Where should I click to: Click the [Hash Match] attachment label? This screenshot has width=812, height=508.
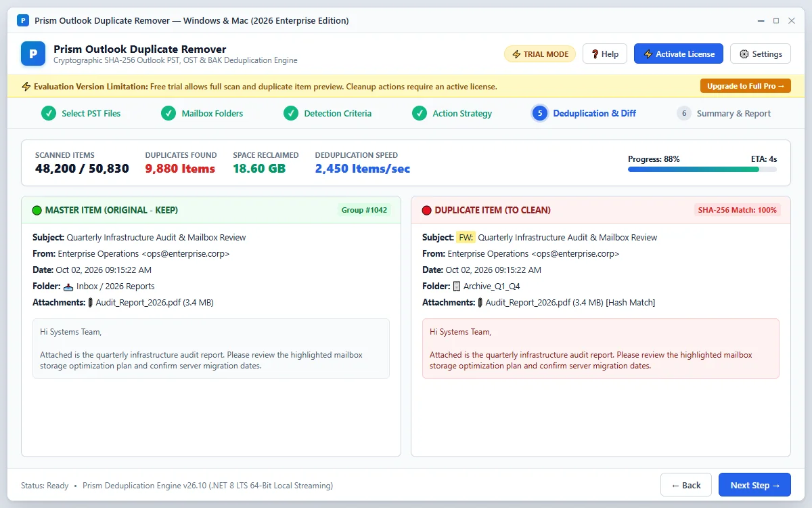coord(631,303)
